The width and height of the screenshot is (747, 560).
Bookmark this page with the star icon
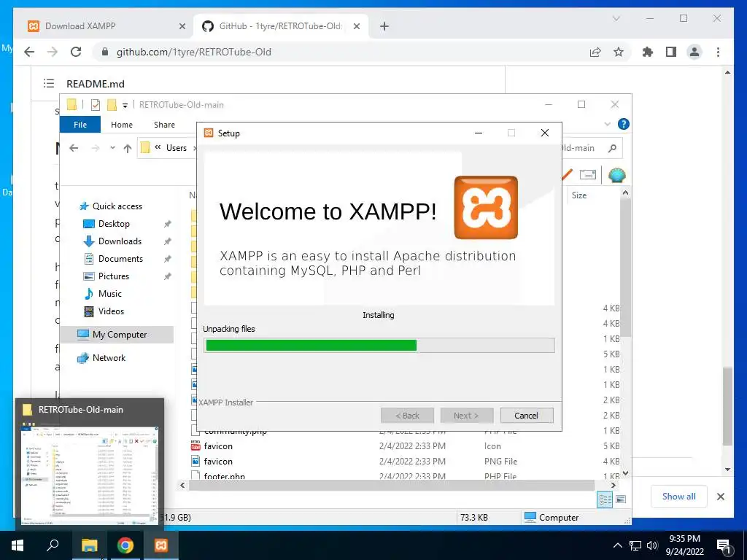coord(619,52)
